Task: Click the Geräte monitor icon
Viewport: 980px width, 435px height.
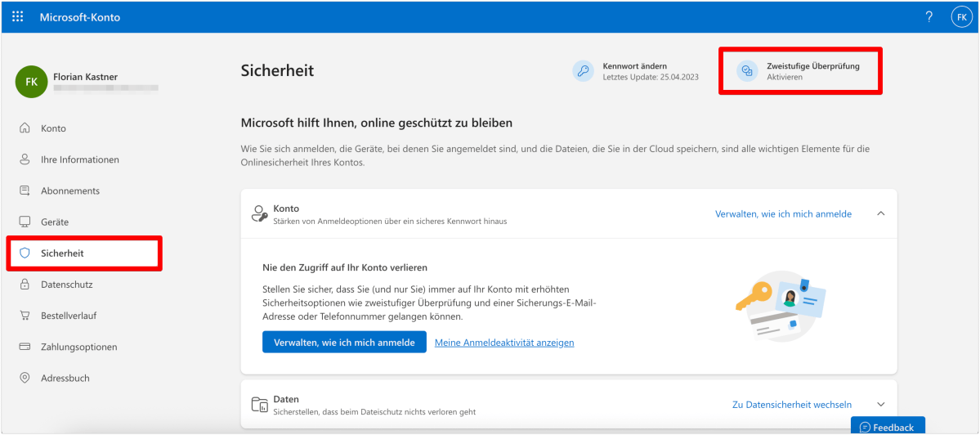Action: tap(25, 222)
